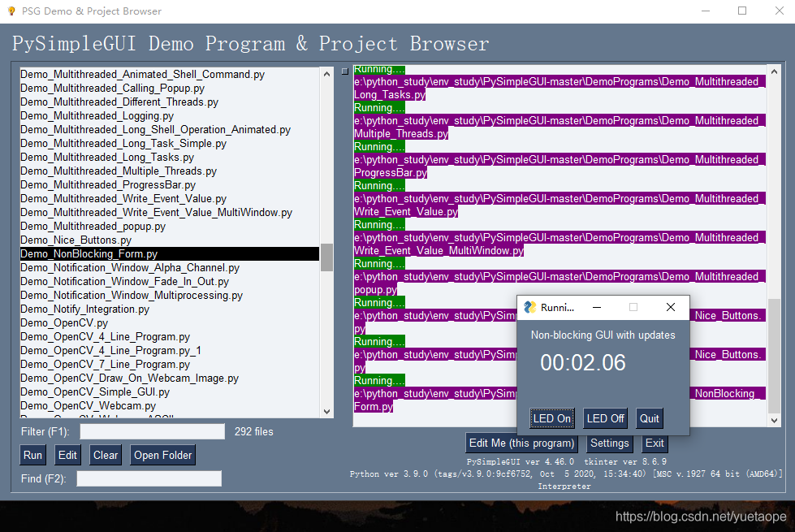Clear the output with the Clear button

click(x=106, y=455)
